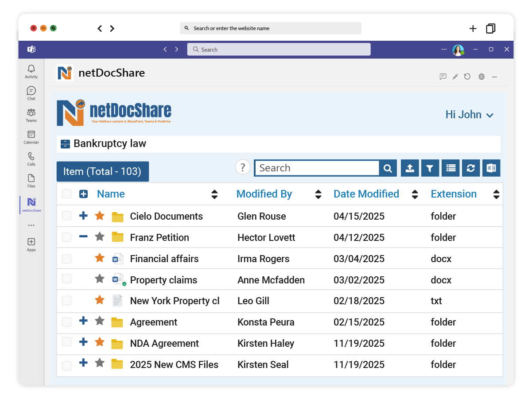Click the Name column header
This screenshot has width=532, height=399.
(x=111, y=194)
